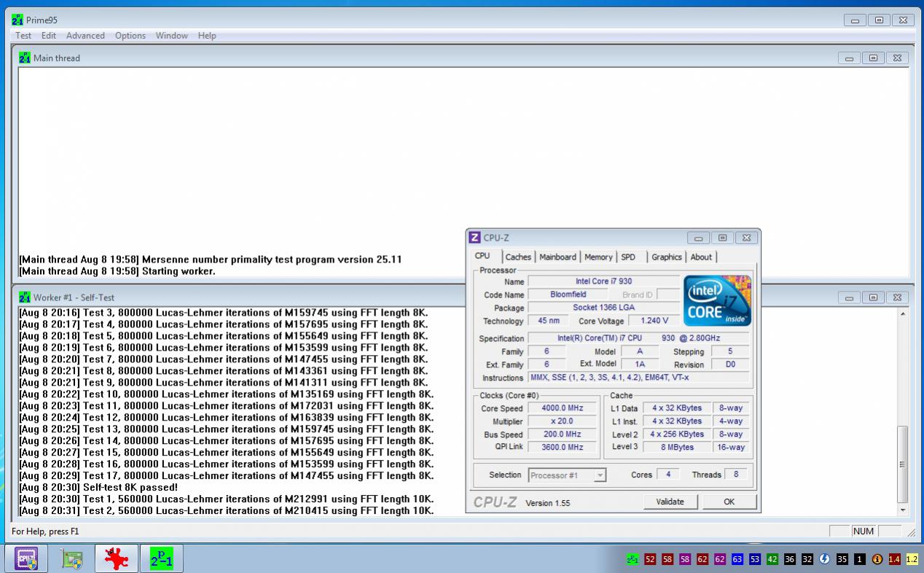
Task: Click the QPI Link 3600.0 MHz value
Action: click(x=562, y=447)
